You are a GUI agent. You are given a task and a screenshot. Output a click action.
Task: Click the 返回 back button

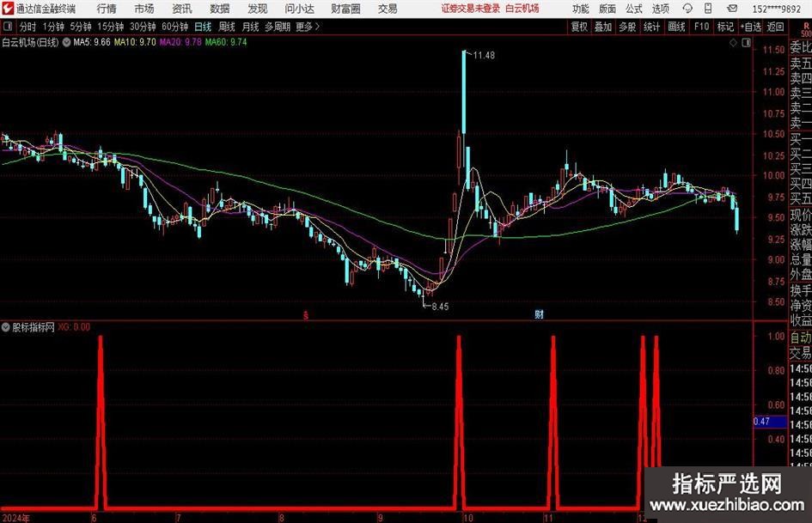(775, 27)
